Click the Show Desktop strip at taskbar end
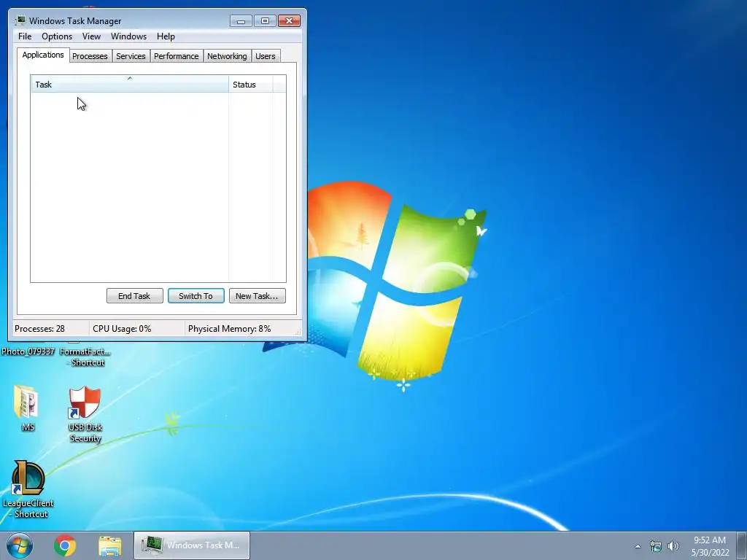 point(742,546)
